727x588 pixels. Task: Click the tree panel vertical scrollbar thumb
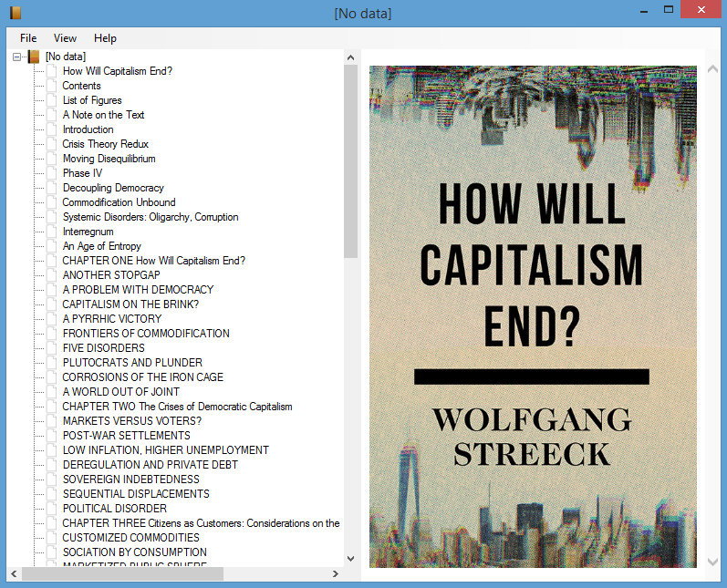[x=350, y=160]
